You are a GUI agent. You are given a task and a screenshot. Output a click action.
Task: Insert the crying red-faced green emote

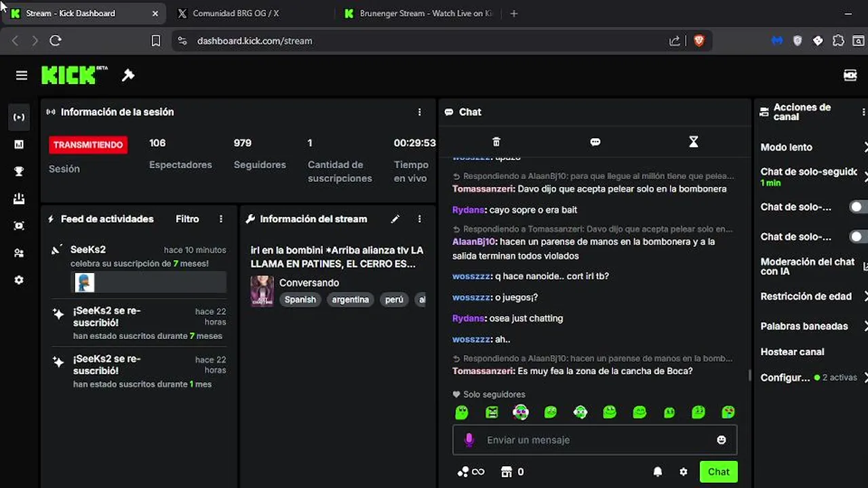click(x=728, y=411)
